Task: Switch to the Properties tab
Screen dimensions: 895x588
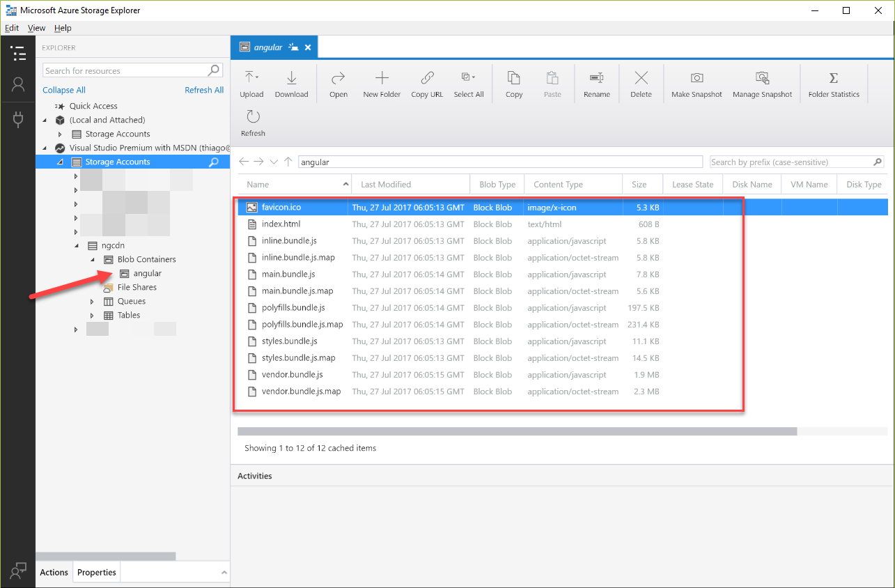Action: click(x=97, y=572)
